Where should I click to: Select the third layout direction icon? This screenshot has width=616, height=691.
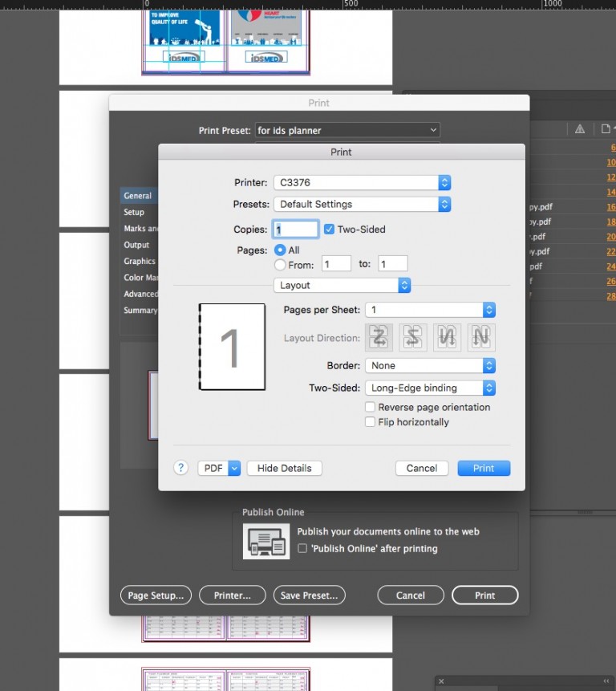point(447,338)
